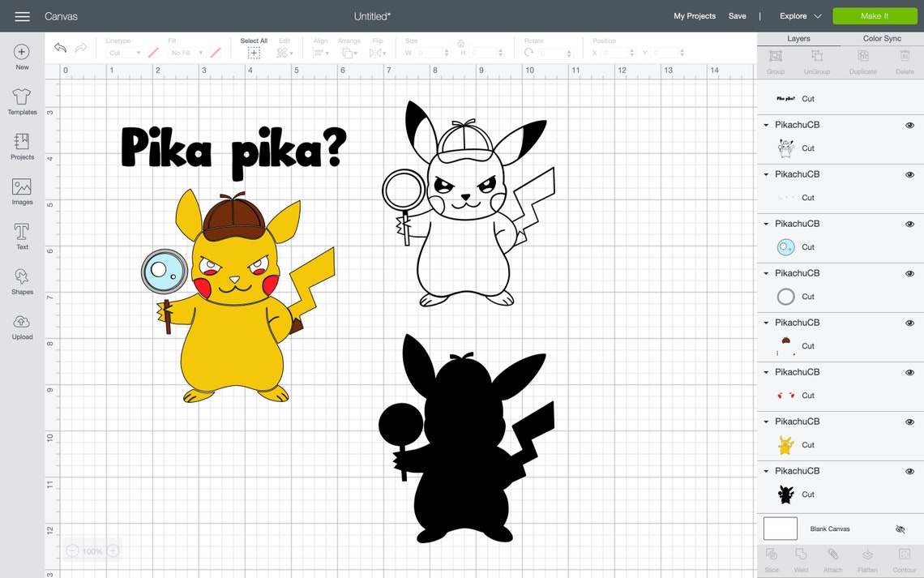The height and width of the screenshot is (578, 924).
Task: Open the Templates panel
Action: (x=22, y=101)
